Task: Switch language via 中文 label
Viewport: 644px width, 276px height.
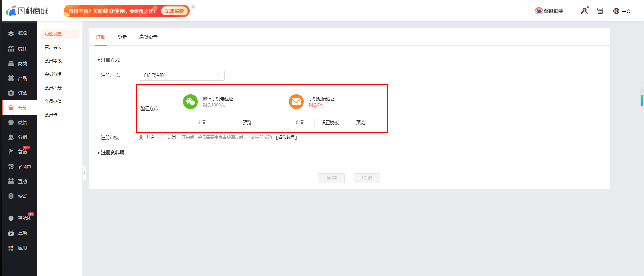Action: coord(626,11)
